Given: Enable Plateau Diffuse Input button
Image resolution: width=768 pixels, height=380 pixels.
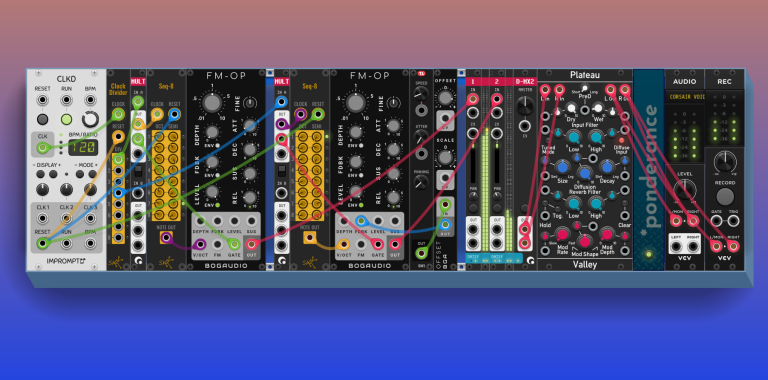Looking at the screenshot, I should point(622,141).
